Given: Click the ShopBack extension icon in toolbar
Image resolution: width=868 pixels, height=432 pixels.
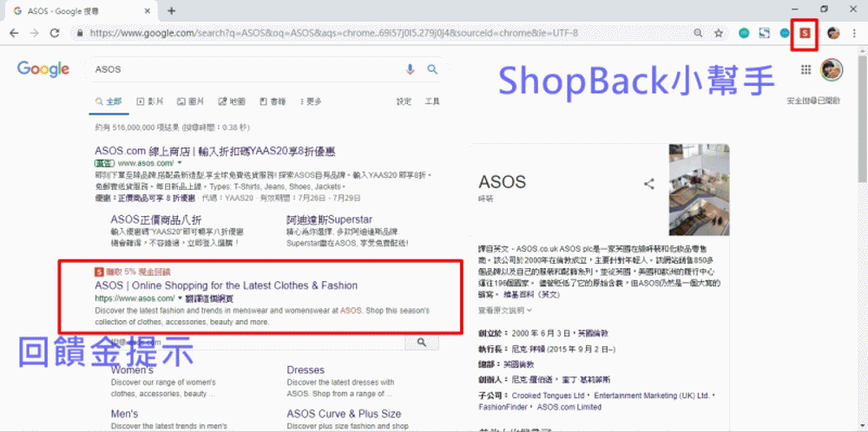Looking at the screenshot, I should [805, 33].
